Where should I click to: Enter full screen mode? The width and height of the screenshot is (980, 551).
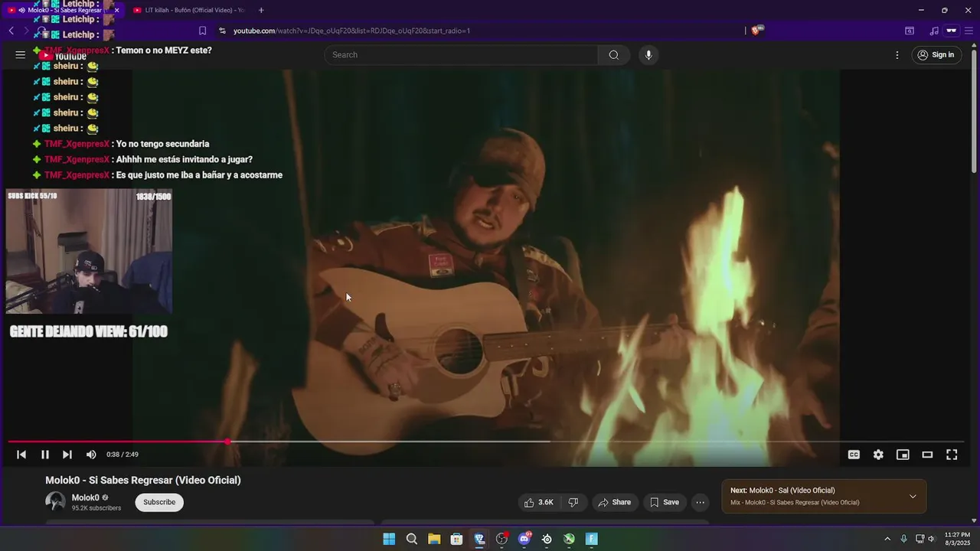(x=952, y=455)
